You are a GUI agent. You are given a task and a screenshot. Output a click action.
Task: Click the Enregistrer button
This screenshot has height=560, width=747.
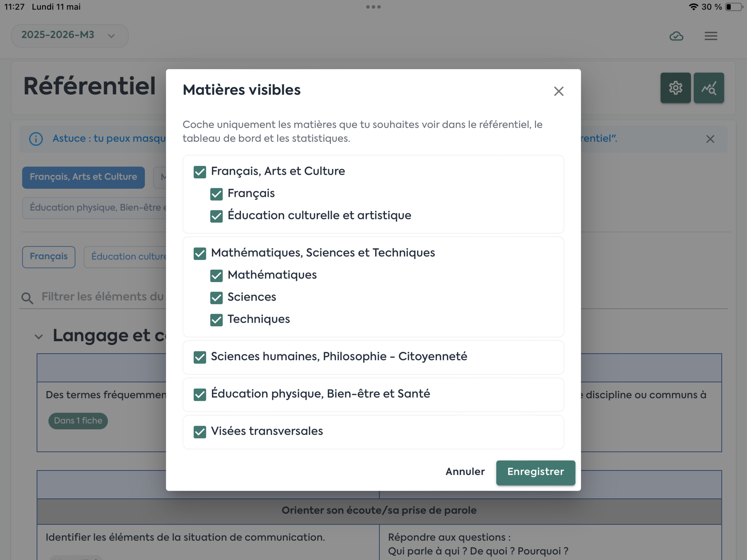click(x=535, y=472)
